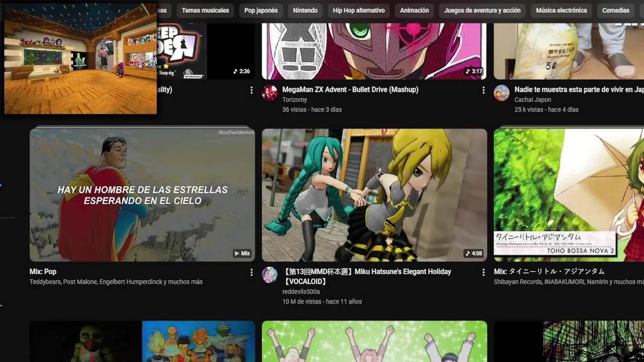Viewport: 644px width, 362px height.
Task: Click '10 M de vistas · hace 11 años' text
Action: click(x=322, y=302)
